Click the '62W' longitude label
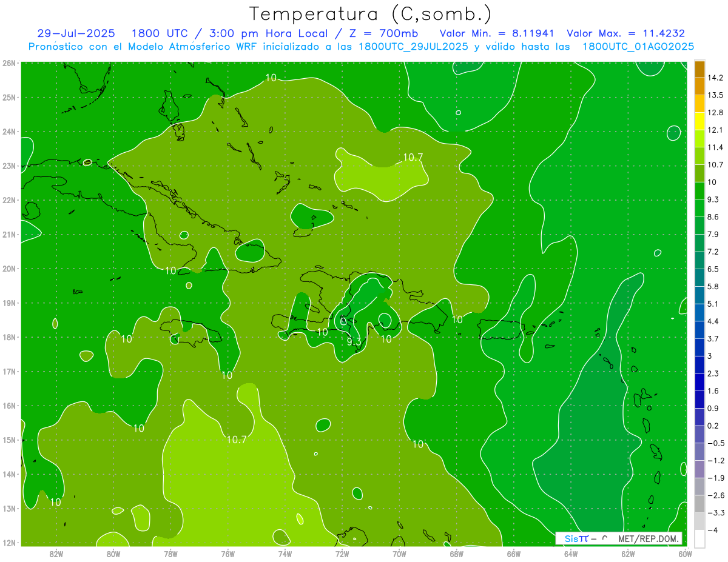Viewport: 728px width, 562px height. 628,553
